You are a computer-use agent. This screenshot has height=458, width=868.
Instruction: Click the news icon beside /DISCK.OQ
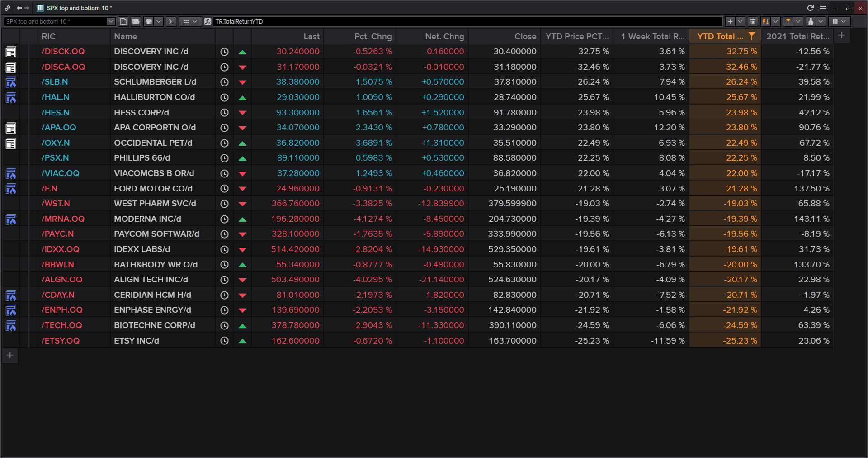tap(10, 52)
